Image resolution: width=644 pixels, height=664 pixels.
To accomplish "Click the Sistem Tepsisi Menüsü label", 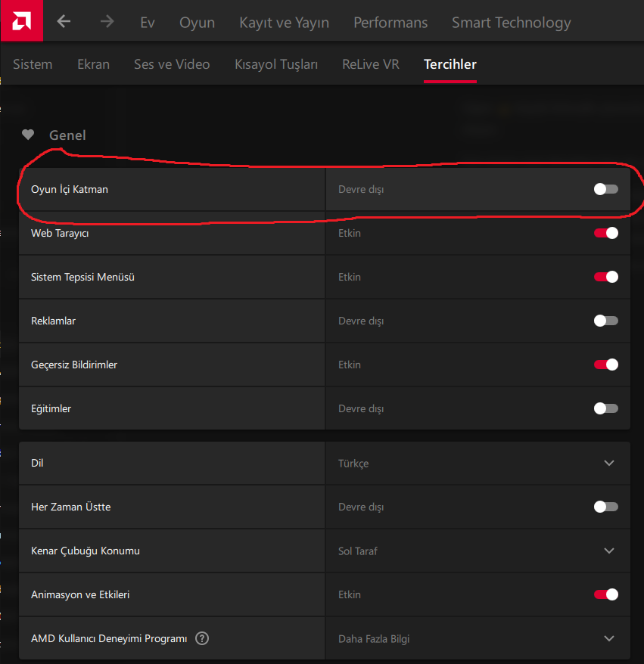I will 82,277.
